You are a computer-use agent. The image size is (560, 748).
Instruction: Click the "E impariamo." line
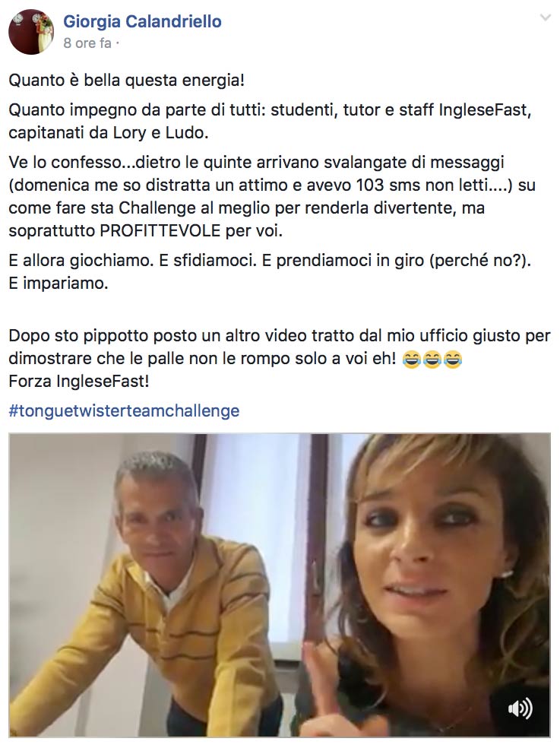pos(59,284)
